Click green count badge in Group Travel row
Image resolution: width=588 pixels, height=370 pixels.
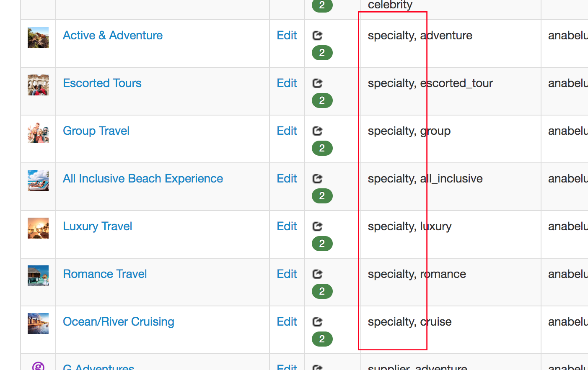[x=322, y=148]
